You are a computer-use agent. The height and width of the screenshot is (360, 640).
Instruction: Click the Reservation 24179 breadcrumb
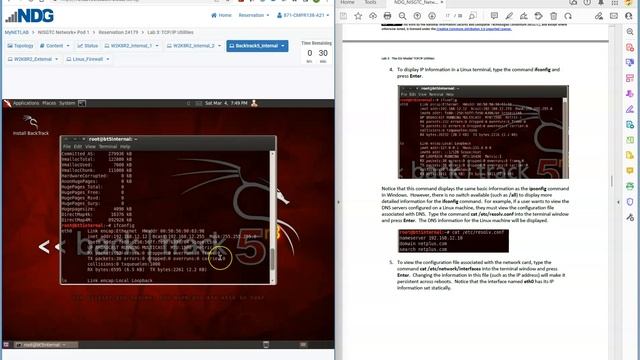pos(118,32)
